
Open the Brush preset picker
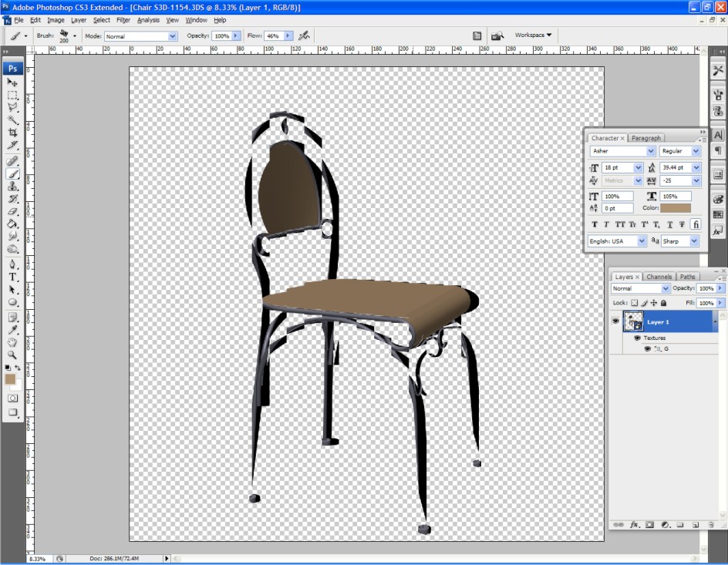point(74,35)
